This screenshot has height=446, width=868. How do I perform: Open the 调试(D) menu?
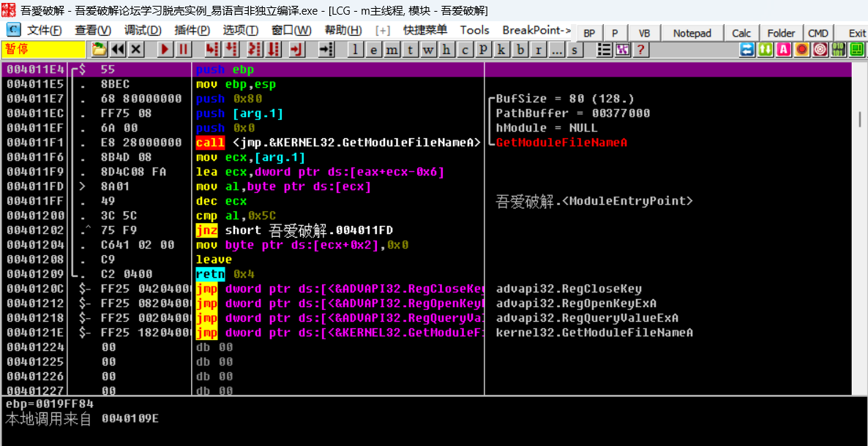[143, 30]
